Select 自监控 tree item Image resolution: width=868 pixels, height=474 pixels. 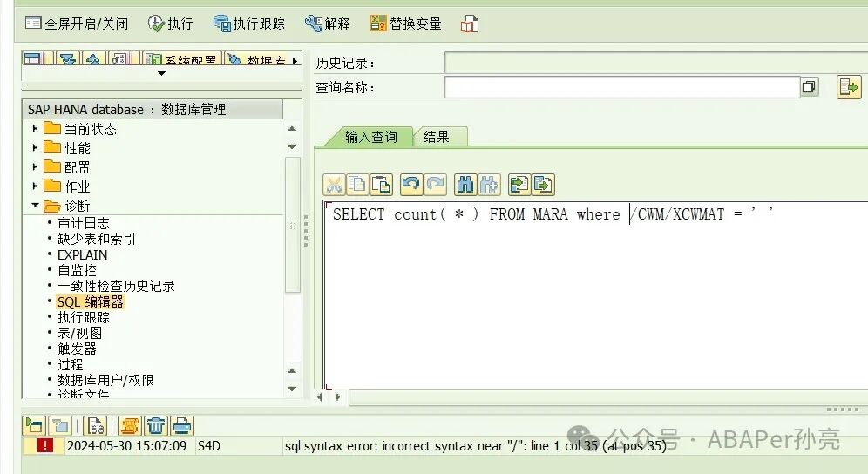[77, 270]
